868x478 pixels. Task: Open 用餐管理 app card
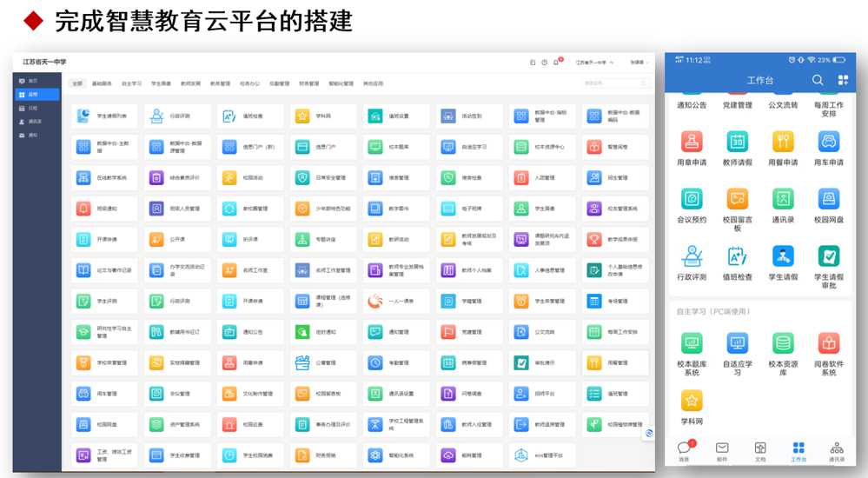pos(615,362)
